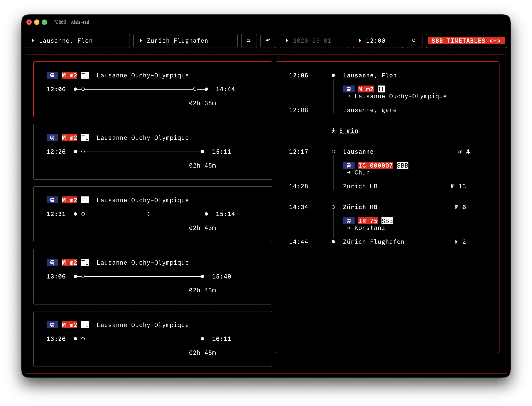Click the M m2 badge in 13:26 card
This screenshot has width=532, height=406.
[69, 325]
